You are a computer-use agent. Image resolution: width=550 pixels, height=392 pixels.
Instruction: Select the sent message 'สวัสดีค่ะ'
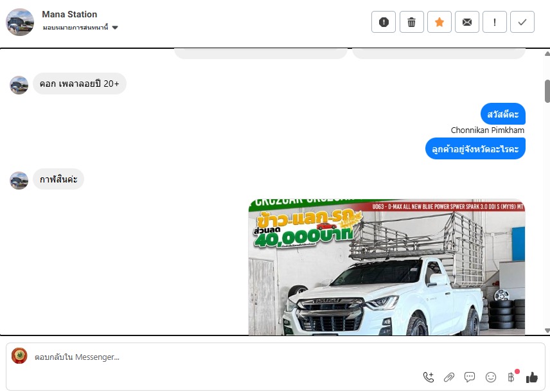point(503,114)
